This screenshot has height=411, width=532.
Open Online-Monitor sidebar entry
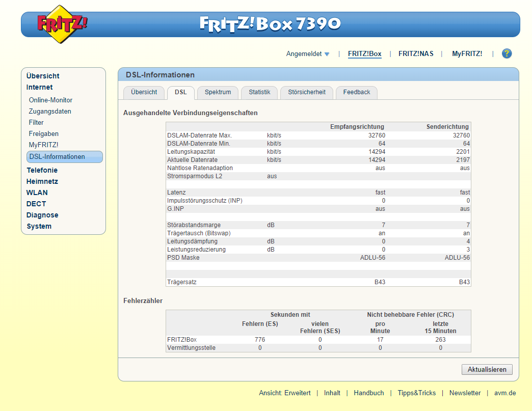click(x=50, y=100)
